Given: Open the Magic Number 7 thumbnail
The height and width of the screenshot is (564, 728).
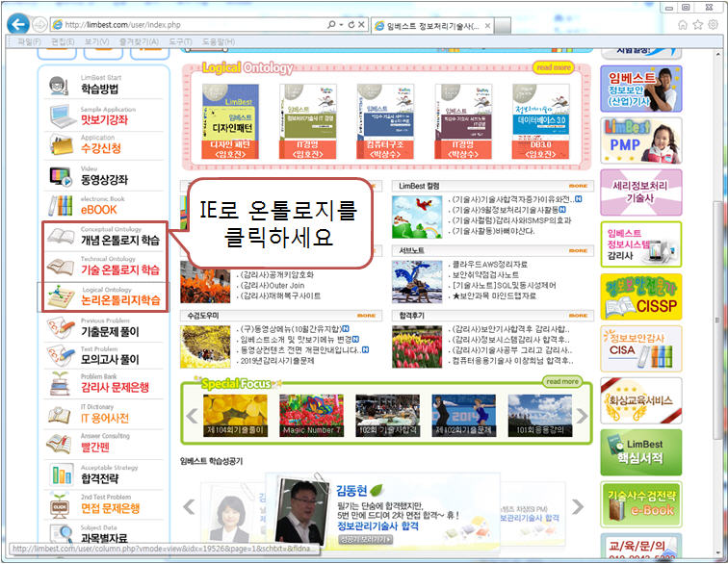Looking at the screenshot, I should pos(312,416).
